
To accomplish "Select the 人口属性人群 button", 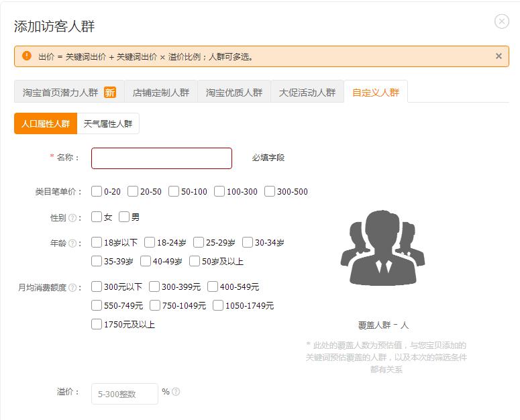I will 46,124.
